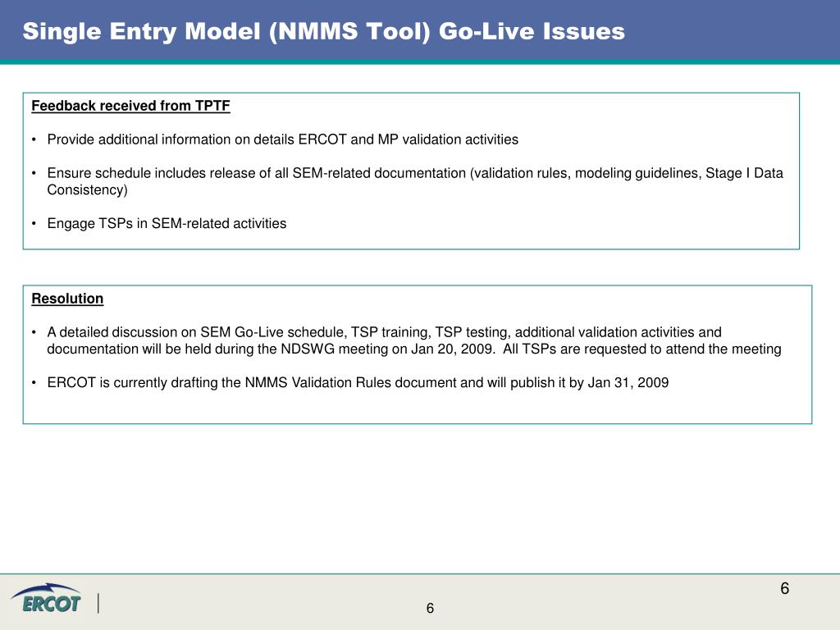The height and width of the screenshot is (630, 840).
Task: Select the 'Feedback received from TPTF' heading
Action: 130,106
